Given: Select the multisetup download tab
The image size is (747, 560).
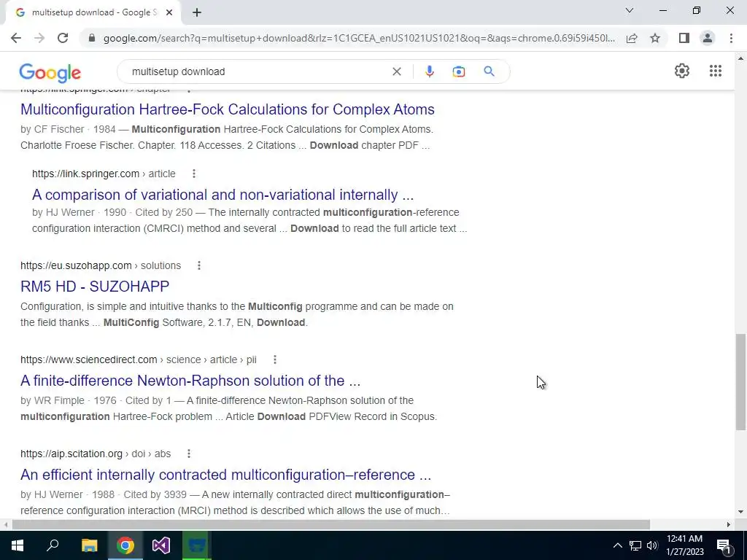Looking at the screenshot, I should [x=93, y=12].
